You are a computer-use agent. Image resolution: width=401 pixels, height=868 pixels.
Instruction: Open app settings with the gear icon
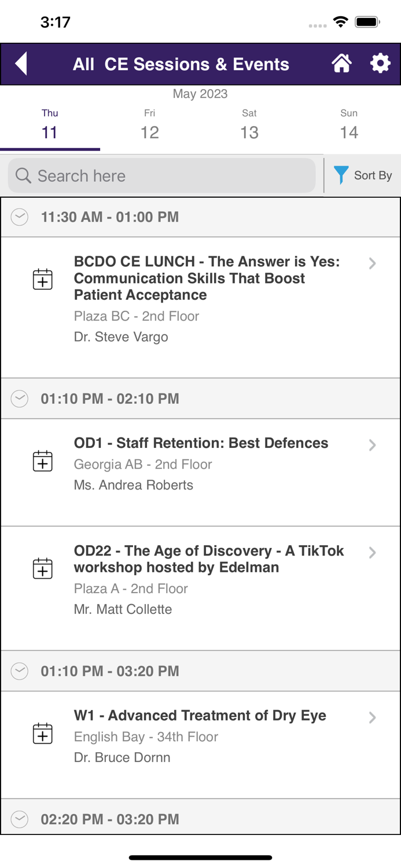click(380, 64)
